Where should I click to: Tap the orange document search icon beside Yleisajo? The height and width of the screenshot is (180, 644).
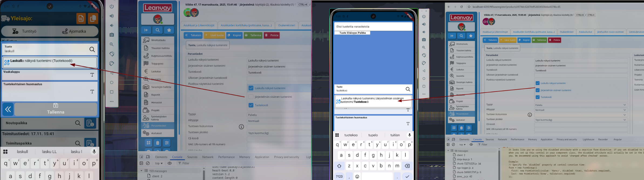coord(81,19)
